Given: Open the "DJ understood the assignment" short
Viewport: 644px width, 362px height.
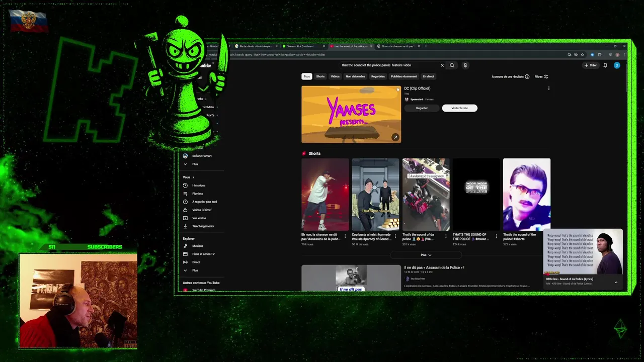Looking at the screenshot, I should [x=426, y=195].
